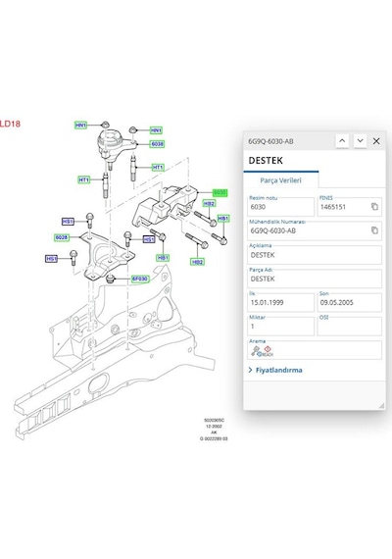Copy the engineering number 6G9Q-6030-AB
Image resolution: width=392 pixels, height=559 pixels.
[x=374, y=230]
